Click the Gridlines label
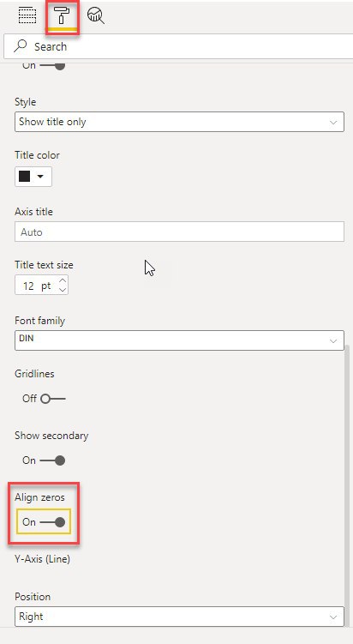The height and width of the screenshot is (644, 353). click(x=34, y=374)
